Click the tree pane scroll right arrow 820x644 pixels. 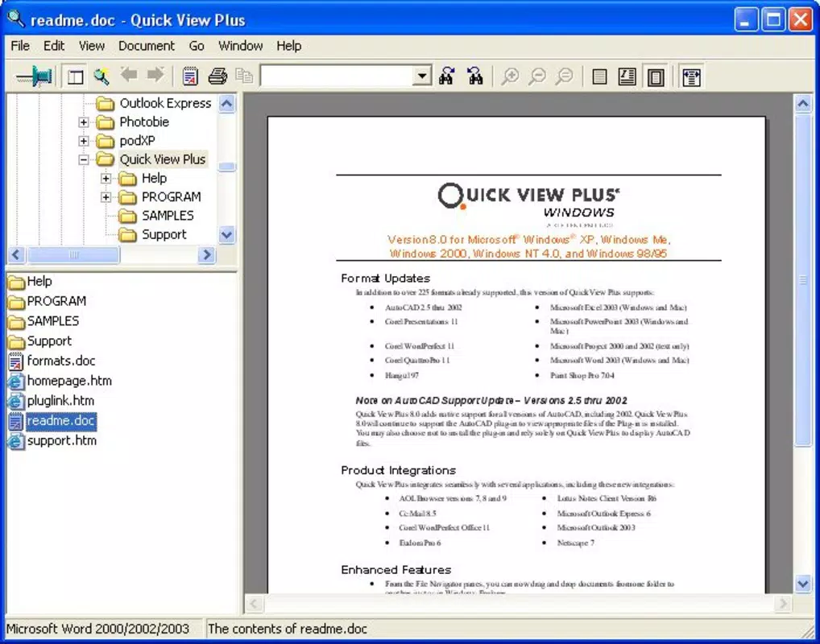[x=206, y=254]
